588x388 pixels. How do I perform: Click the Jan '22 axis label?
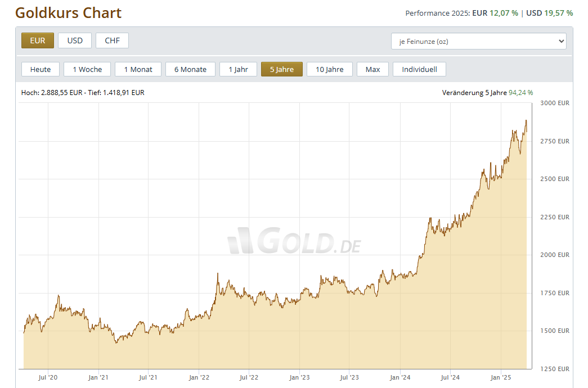click(x=199, y=377)
